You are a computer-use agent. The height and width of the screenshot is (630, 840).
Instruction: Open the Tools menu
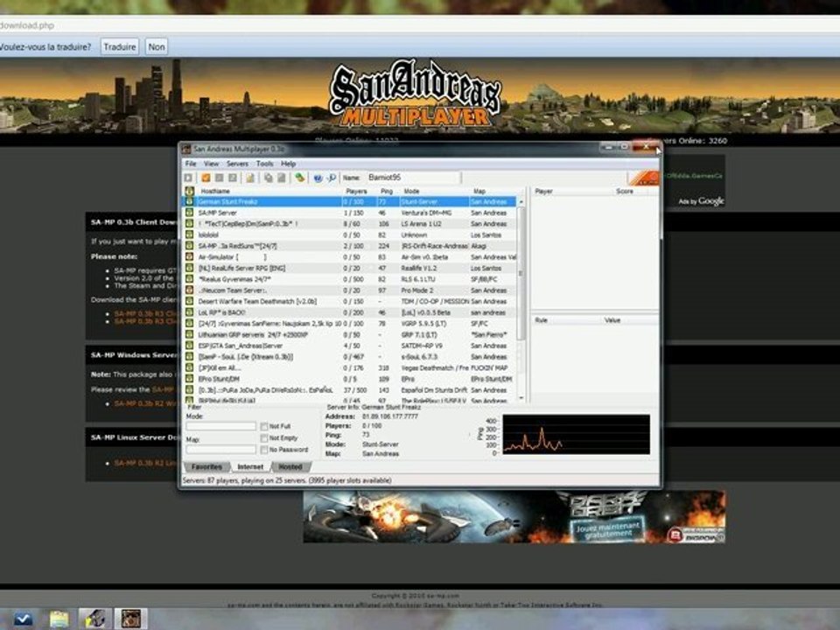coord(264,164)
